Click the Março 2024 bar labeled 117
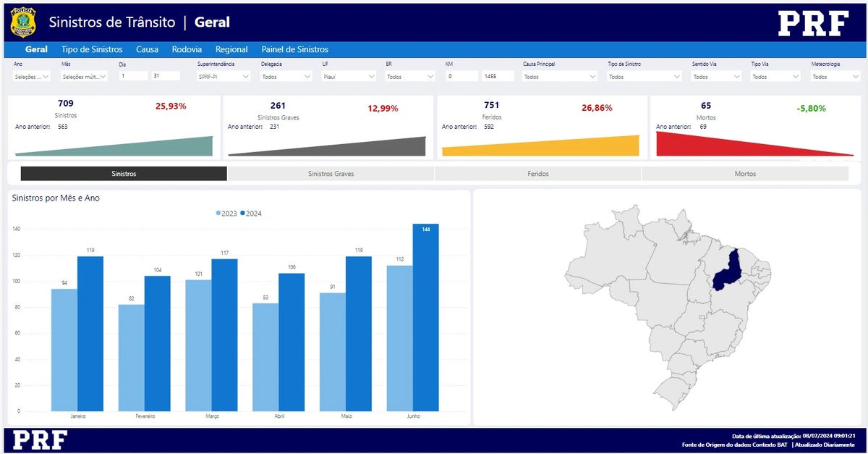The height and width of the screenshot is (454, 868). (224, 335)
